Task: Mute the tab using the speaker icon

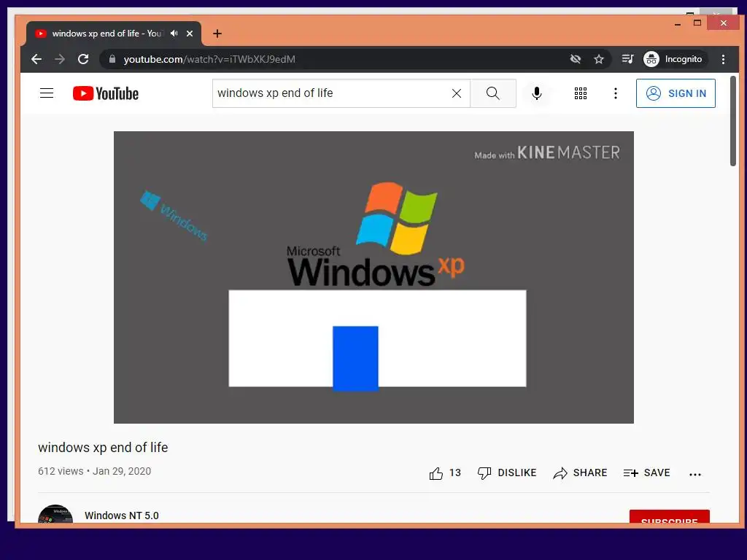Action: coord(174,34)
